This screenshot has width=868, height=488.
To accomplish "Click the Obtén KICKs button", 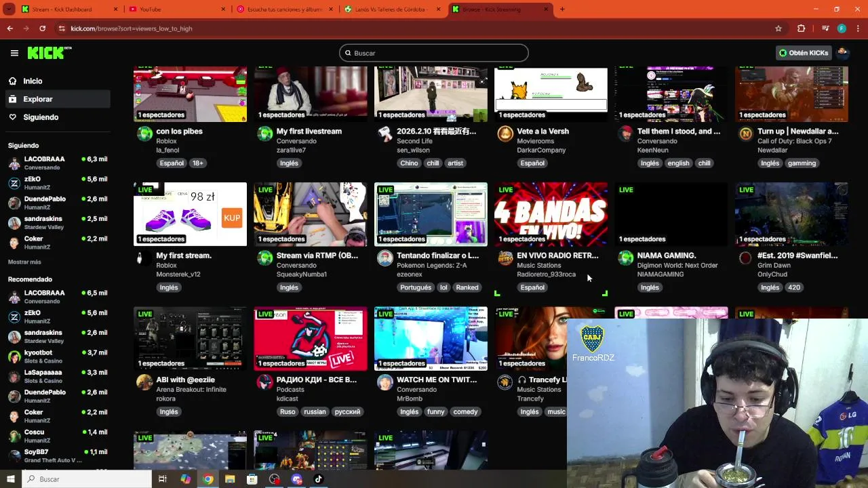I will pyautogui.click(x=804, y=53).
